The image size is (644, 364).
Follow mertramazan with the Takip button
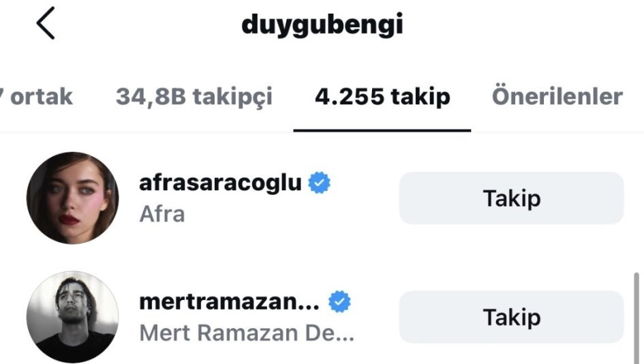[x=511, y=317]
